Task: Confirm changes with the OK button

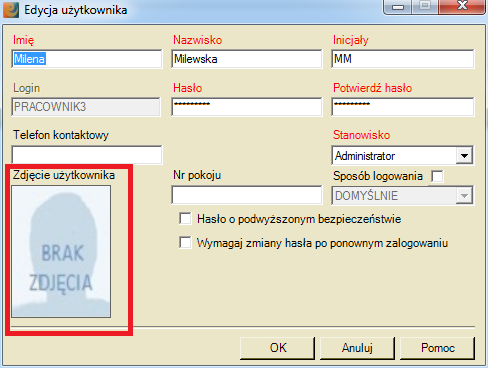Action: point(277,348)
